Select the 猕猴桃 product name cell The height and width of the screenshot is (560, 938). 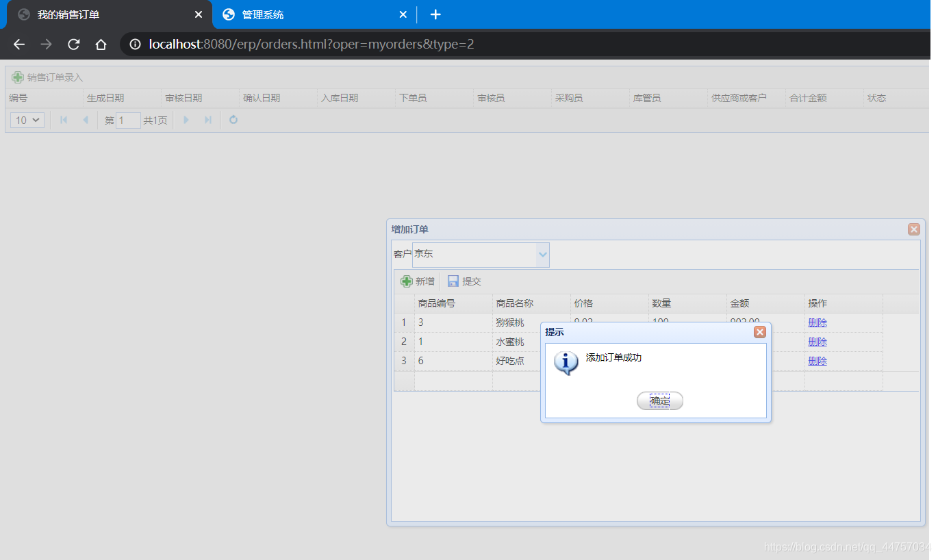(516, 322)
